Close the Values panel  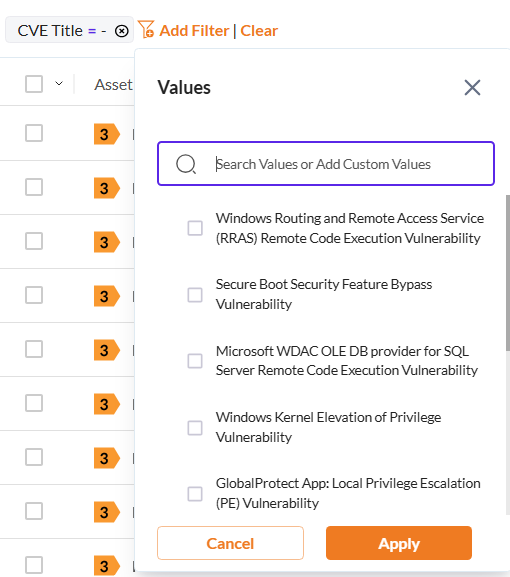coord(472,88)
